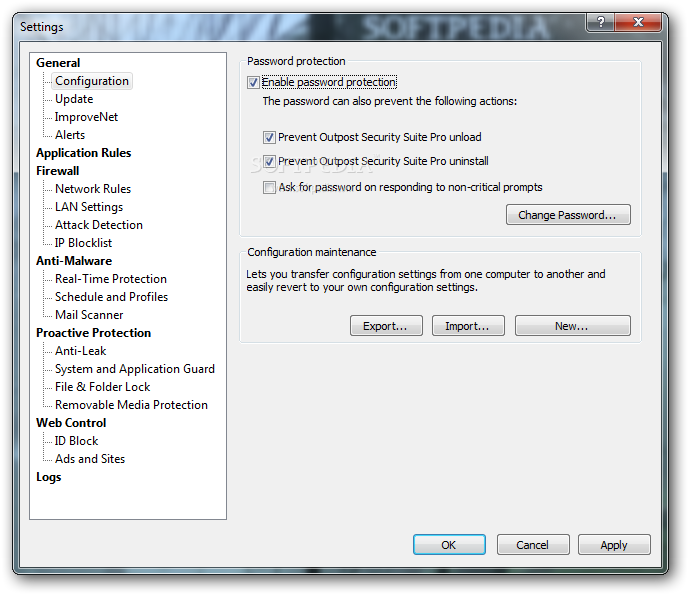Cancel the Settings dialog

pyautogui.click(x=533, y=544)
